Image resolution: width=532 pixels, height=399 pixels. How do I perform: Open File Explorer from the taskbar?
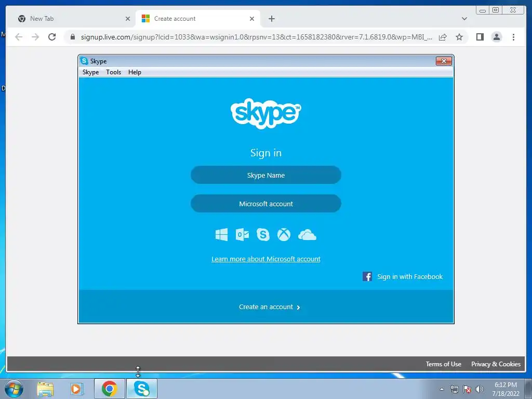tap(45, 389)
